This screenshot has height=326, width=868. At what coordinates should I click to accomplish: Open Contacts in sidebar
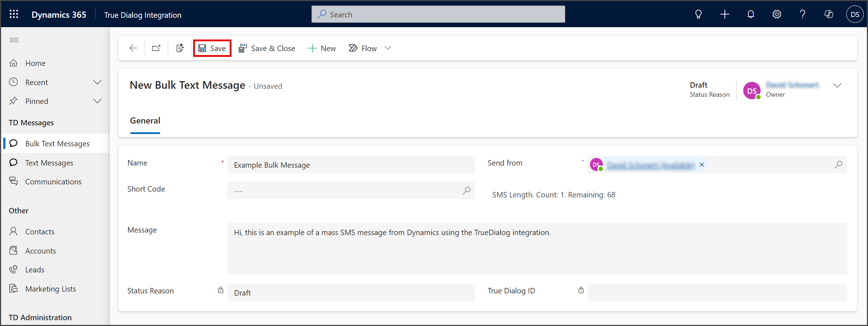tap(55, 231)
